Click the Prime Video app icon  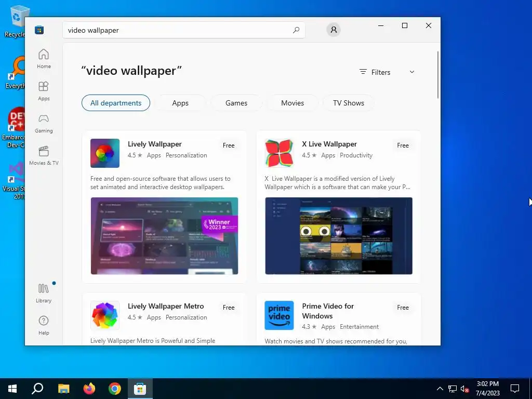(x=279, y=315)
